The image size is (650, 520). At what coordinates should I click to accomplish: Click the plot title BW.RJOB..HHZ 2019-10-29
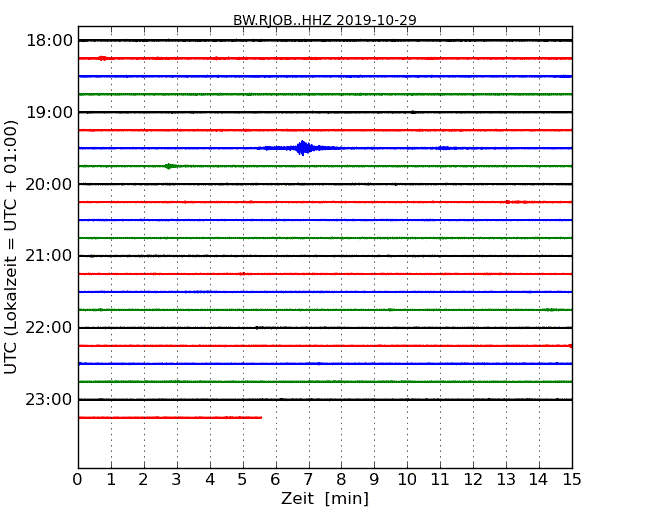(x=325, y=20)
